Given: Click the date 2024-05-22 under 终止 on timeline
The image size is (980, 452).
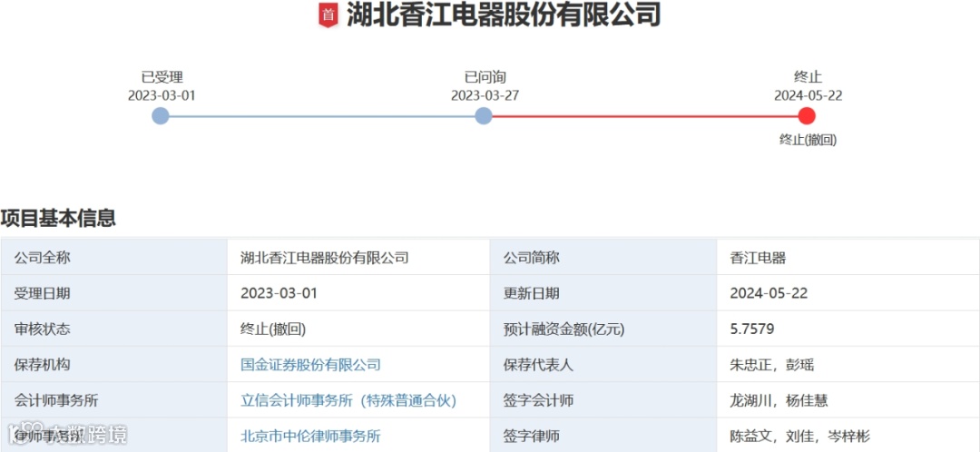Looking at the screenshot, I should [x=808, y=95].
